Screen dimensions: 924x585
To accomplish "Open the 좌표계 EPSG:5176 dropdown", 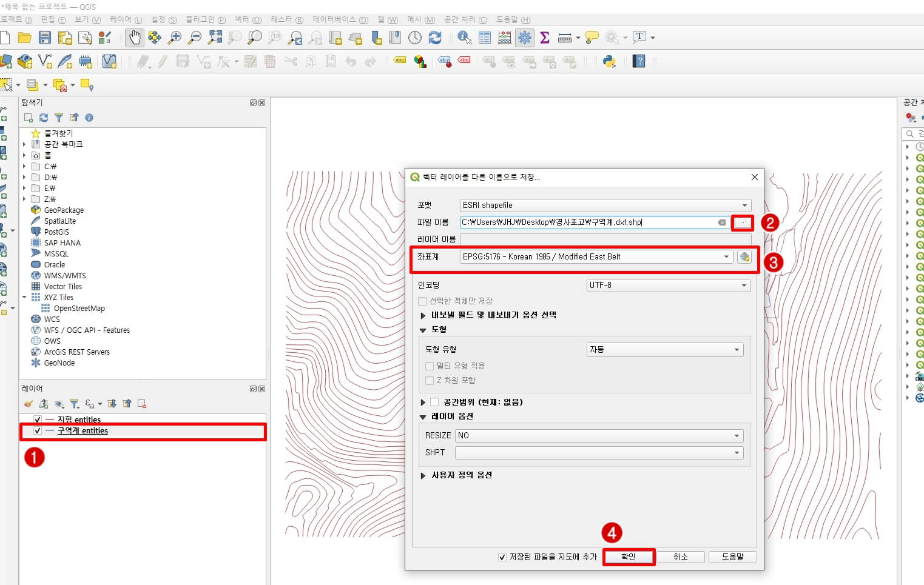I will click(596, 257).
